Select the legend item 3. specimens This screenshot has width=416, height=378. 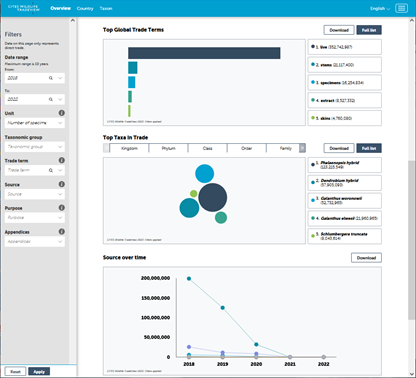tap(344, 82)
